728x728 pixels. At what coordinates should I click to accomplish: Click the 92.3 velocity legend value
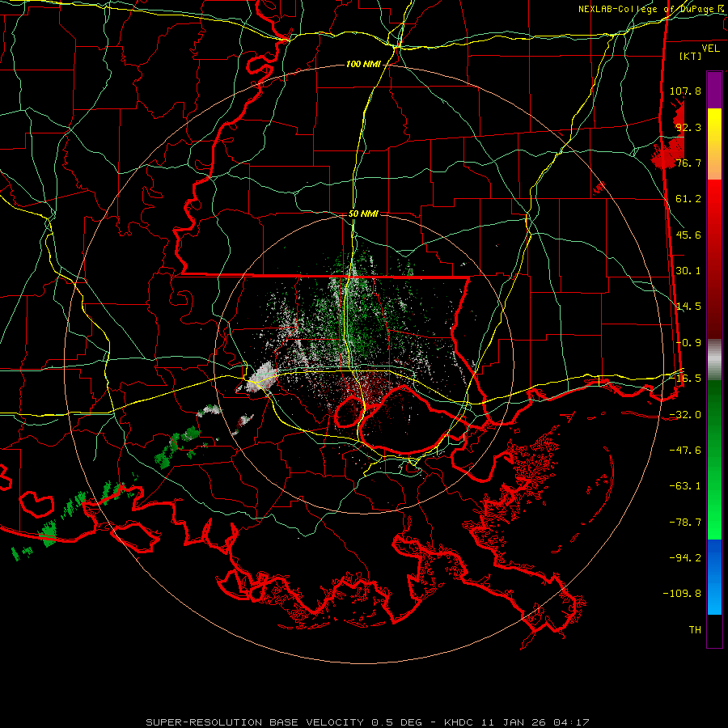[x=688, y=127]
